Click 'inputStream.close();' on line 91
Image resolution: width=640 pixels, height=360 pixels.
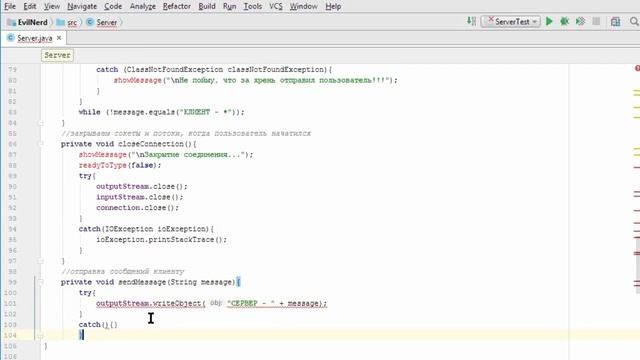pos(140,197)
